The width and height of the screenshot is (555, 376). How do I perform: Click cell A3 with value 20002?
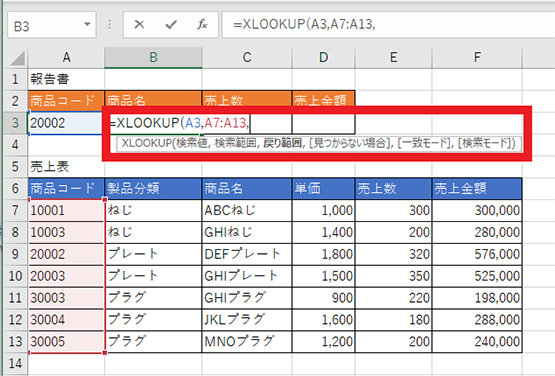click(x=66, y=123)
